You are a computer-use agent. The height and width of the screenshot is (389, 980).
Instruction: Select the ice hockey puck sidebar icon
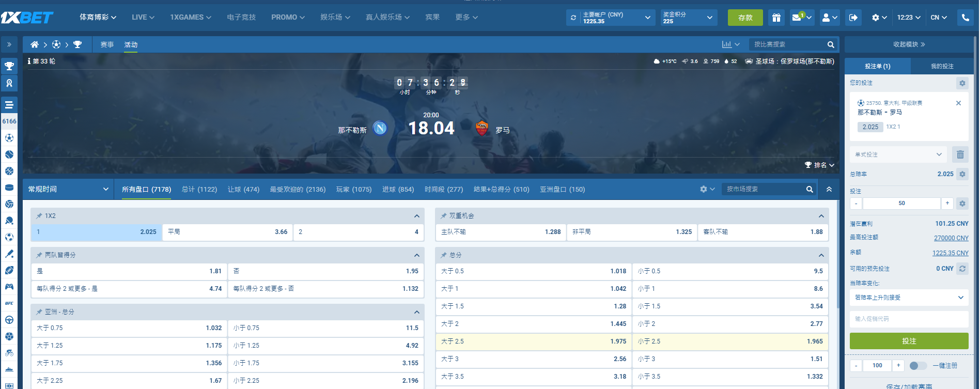(9, 188)
